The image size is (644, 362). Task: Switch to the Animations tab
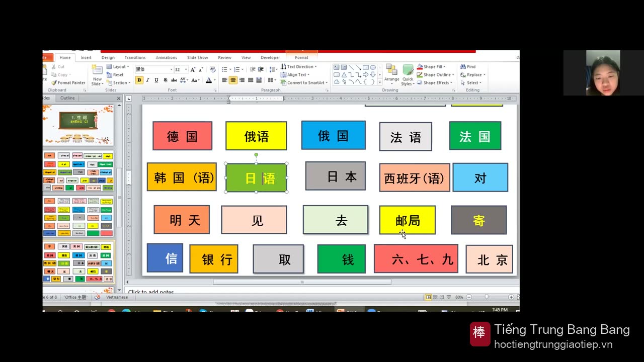pyautogui.click(x=166, y=57)
